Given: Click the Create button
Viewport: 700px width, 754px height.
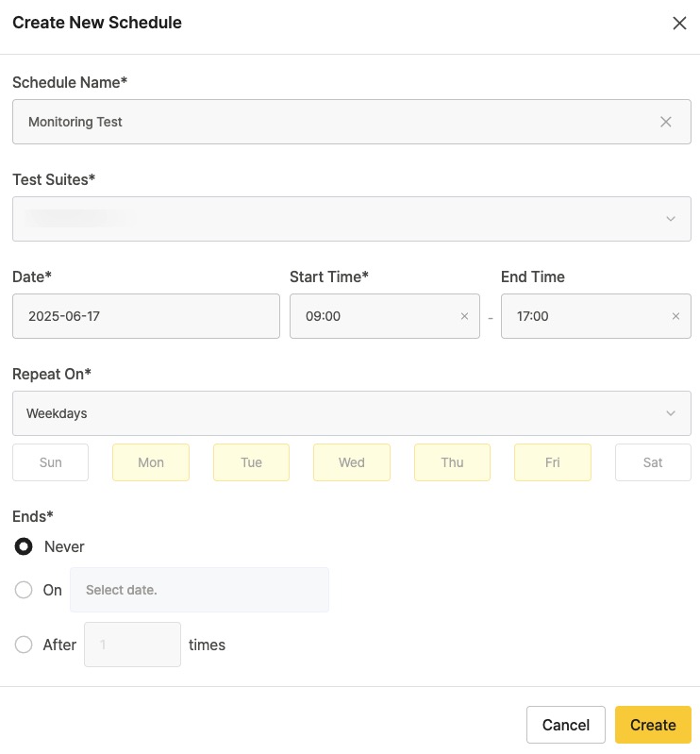Looking at the screenshot, I should point(653,725).
